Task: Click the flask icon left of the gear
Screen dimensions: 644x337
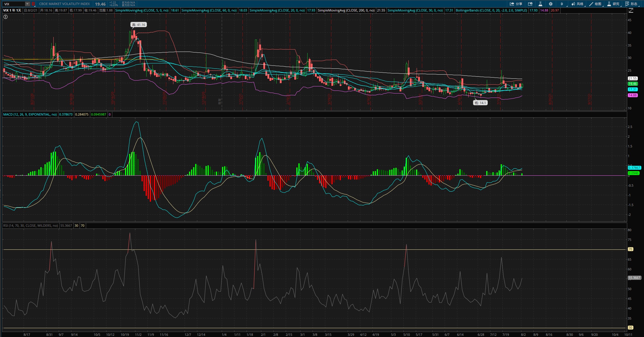Action: coord(540,4)
